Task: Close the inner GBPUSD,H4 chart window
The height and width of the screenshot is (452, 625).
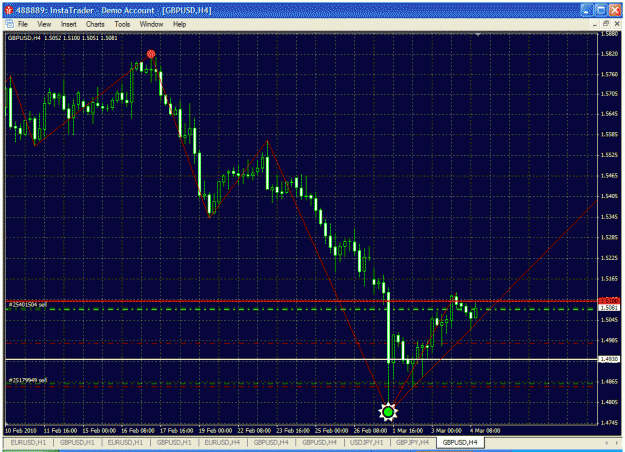Action: coord(616,24)
